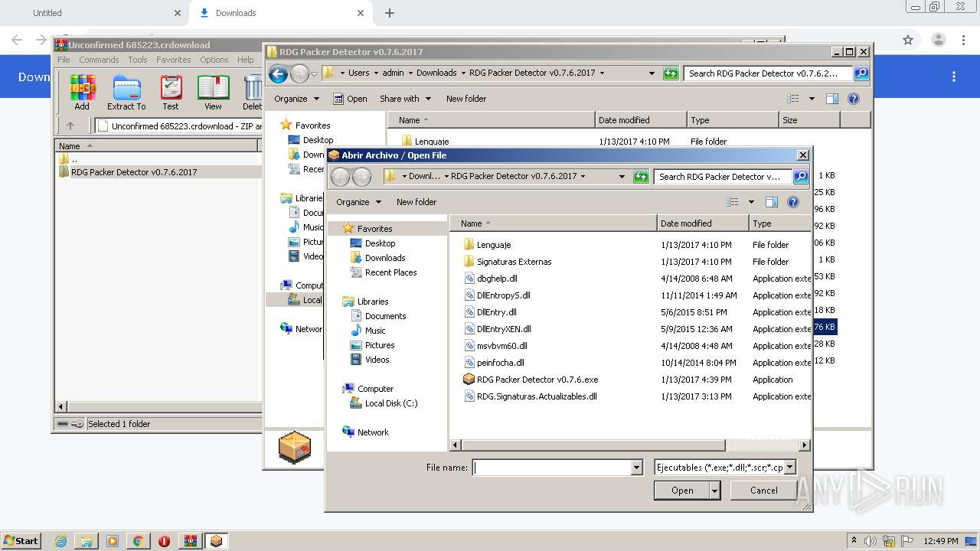The width and height of the screenshot is (980, 551).
Task: Open WinRAR Favorites menu
Action: pos(174,60)
